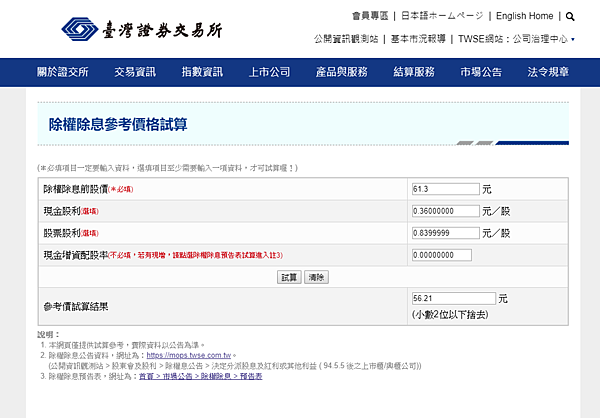Select TWSE網站:公司治理中心
The height and width of the screenshot is (418, 600).
pyautogui.click(x=513, y=39)
